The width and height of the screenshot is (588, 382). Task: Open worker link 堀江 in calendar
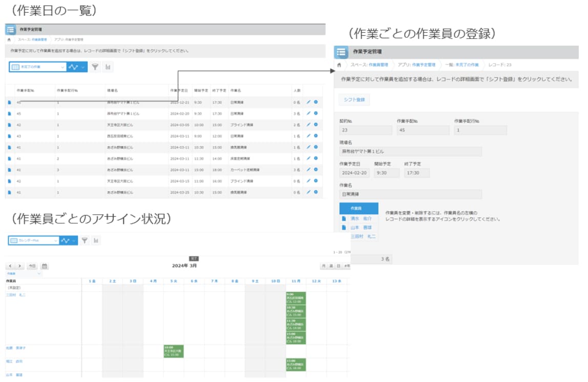tap(14, 361)
